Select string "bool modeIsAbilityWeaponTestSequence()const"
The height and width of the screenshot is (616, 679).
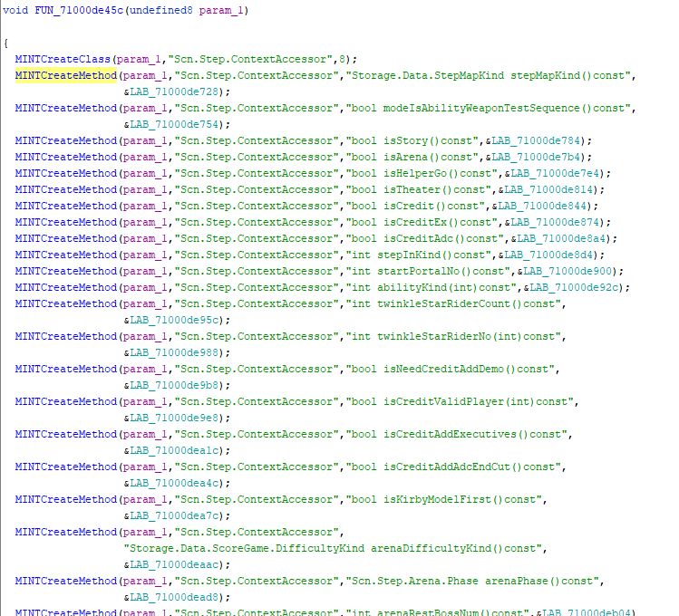pos(488,108)
